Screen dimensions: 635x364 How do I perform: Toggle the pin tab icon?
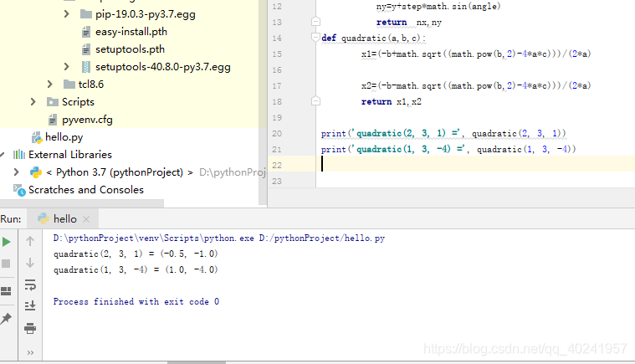click(6, 319)
